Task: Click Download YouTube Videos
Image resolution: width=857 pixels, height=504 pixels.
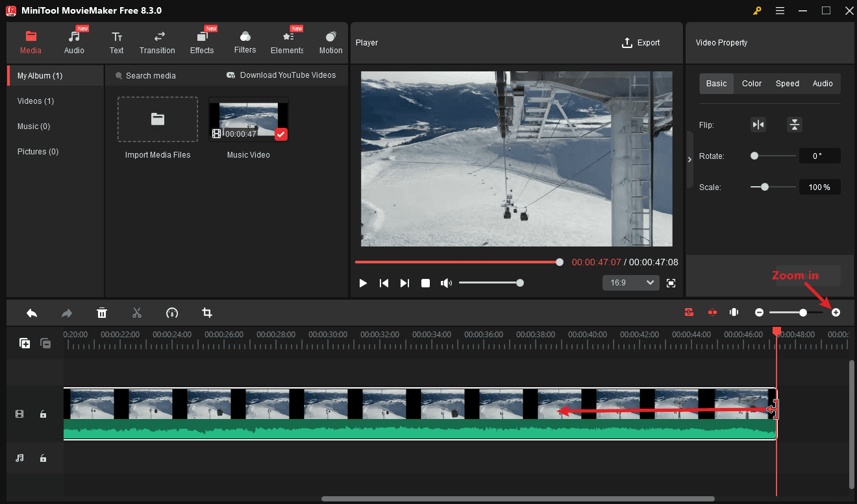Action: tap(281, 75)
